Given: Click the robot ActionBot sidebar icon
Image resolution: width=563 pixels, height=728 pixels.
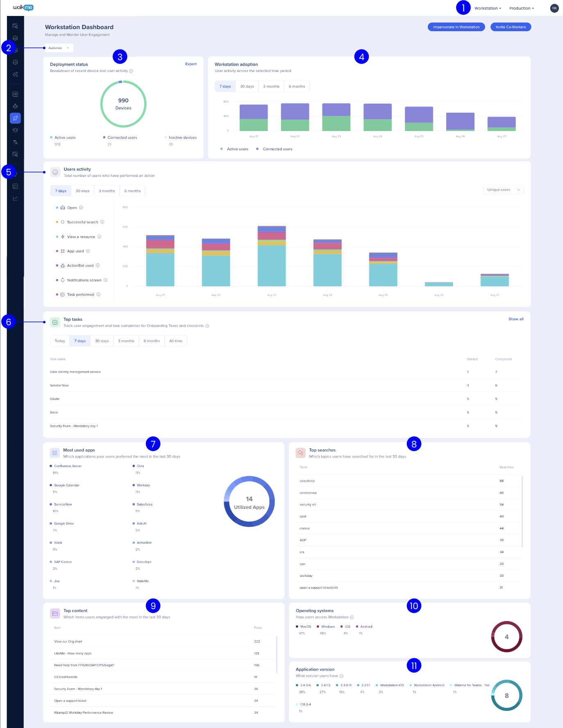Looking at the screenshot, I should pos(15,106).
